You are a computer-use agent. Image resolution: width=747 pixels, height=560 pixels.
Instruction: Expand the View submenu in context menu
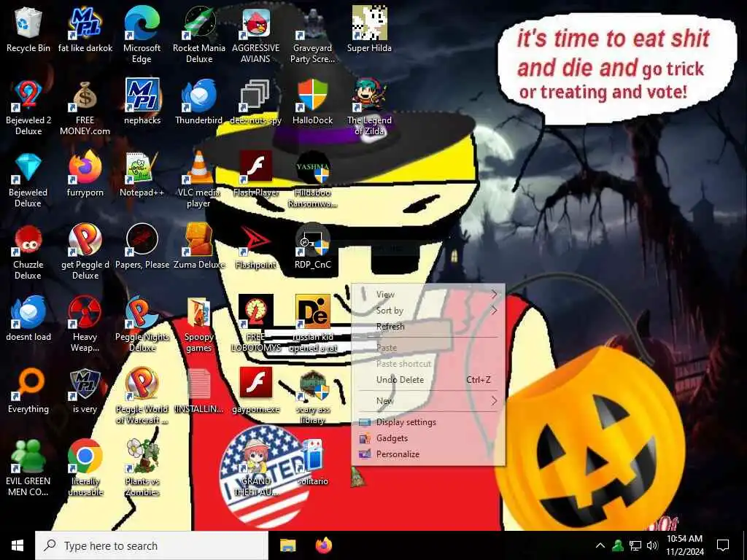(428, 295)
